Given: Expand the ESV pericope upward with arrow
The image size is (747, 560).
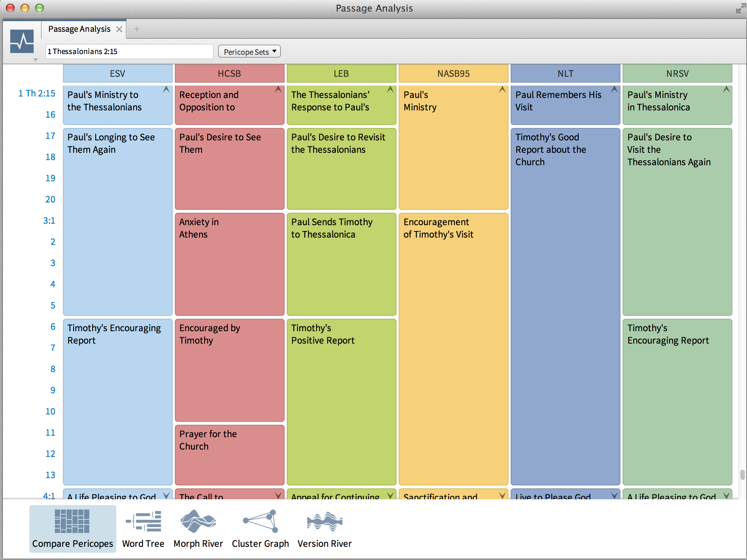Looking at the screenshot, I should coord(166,89).
